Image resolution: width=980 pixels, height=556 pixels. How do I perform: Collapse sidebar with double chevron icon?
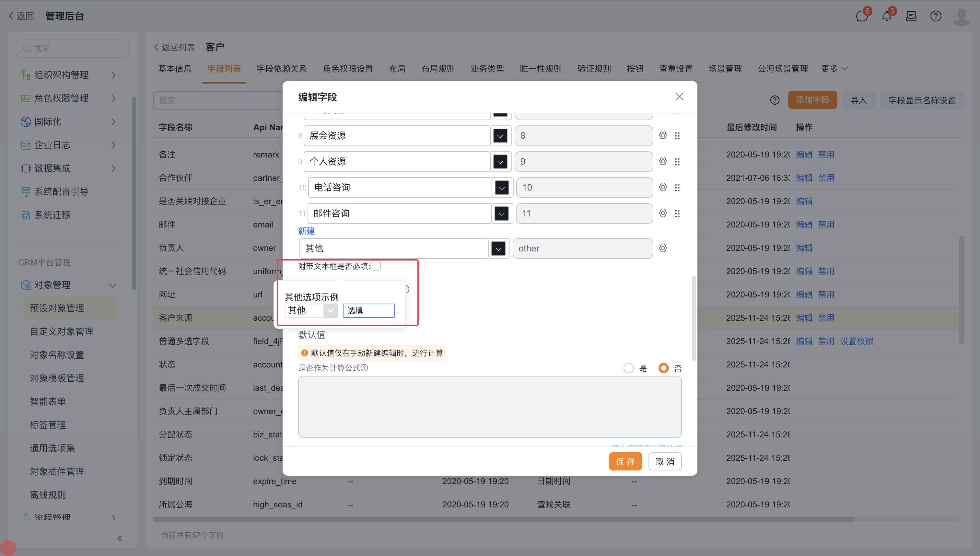point(120,539)
